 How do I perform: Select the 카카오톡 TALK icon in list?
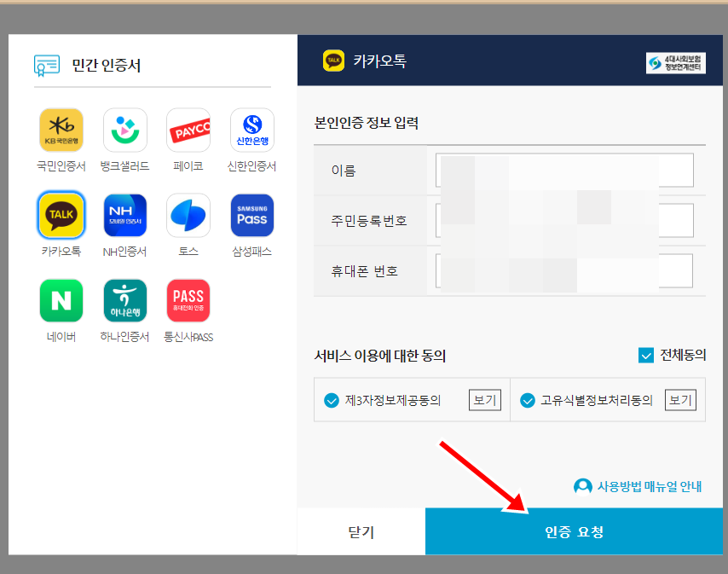(x=61, y=216)
